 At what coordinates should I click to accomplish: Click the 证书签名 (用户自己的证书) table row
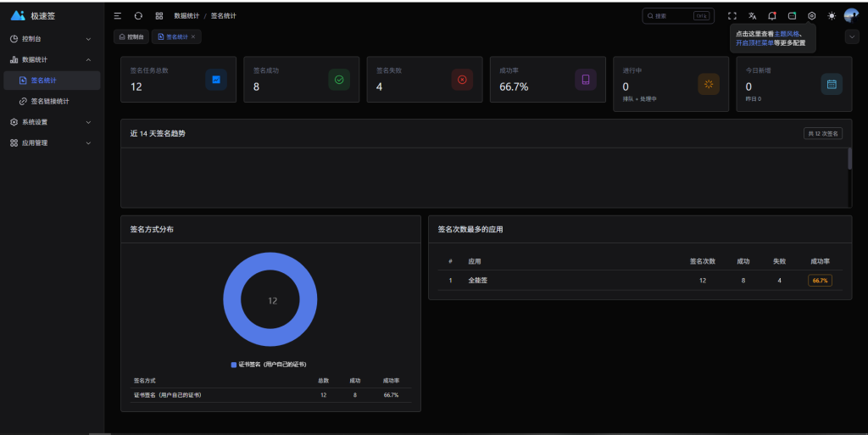(x=270, y=395)
